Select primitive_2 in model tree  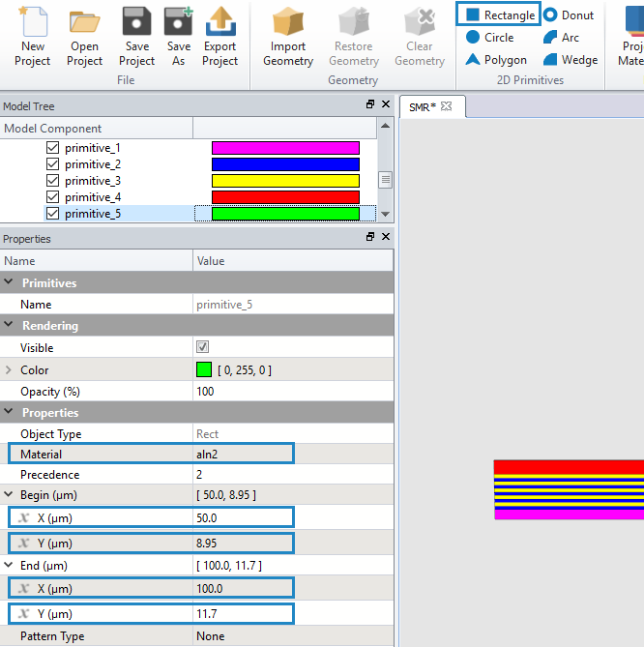point(93,164)
